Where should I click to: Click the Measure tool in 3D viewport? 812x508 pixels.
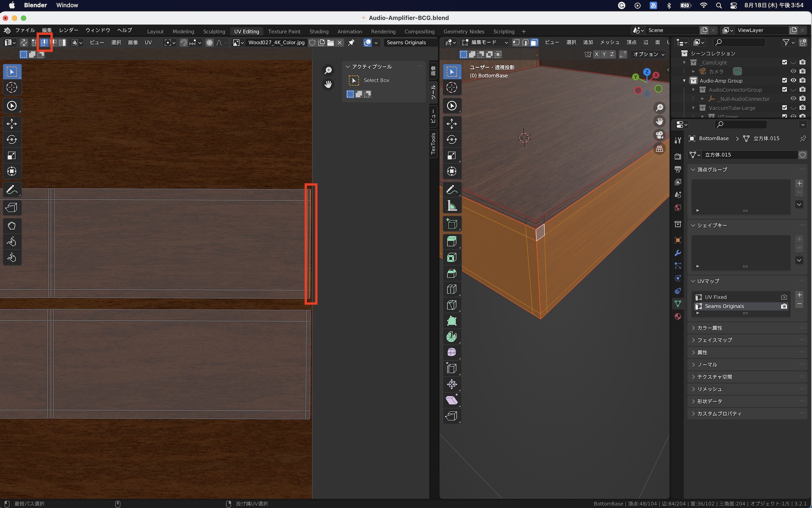point(451,206)
